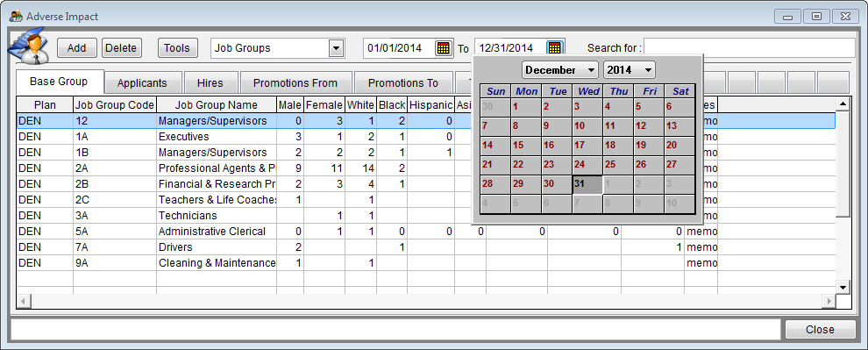Select the Cleaning & Maintenance job group cell
Viewport: 868px width, 350px height.
pos(217,263)
